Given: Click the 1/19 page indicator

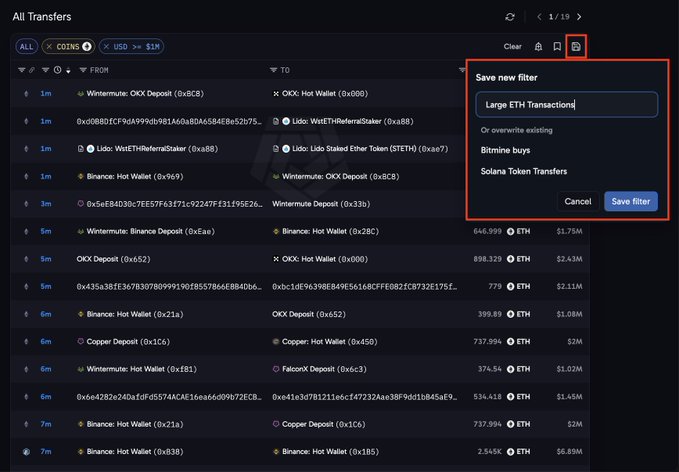Looking at the screenshot, I should tap(559, 17).
